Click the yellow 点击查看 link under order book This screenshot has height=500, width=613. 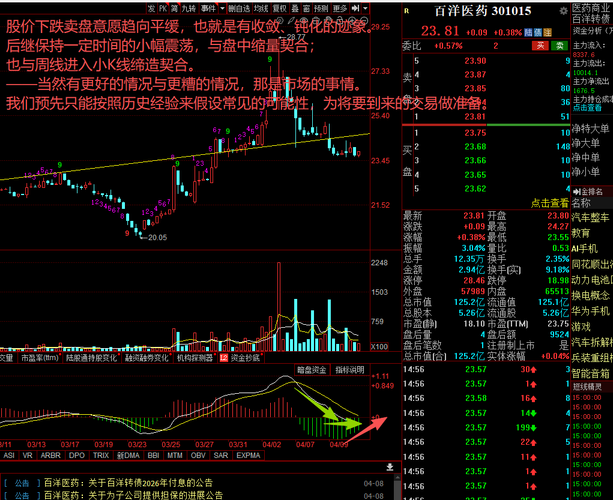549,203
